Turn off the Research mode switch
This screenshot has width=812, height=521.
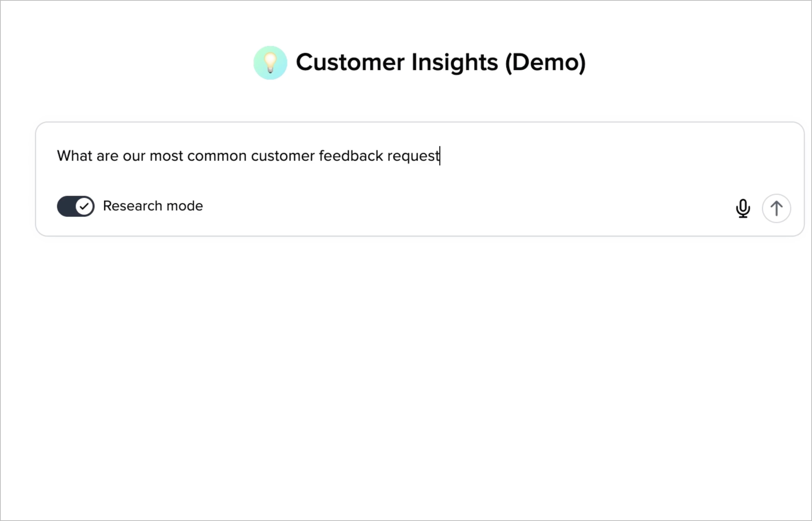click(75, 206)
